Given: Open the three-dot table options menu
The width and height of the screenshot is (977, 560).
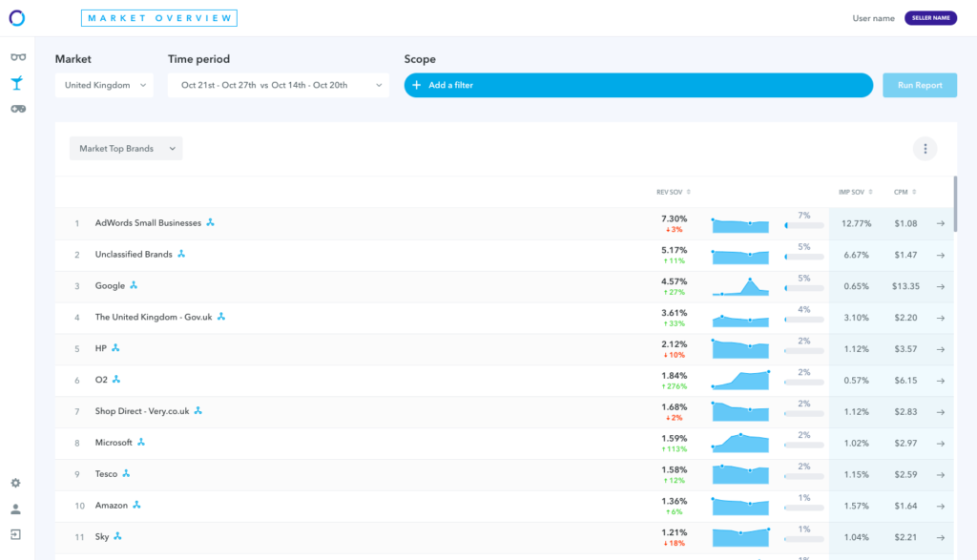Looking at the screenshot, I should (x=925, y=149).
